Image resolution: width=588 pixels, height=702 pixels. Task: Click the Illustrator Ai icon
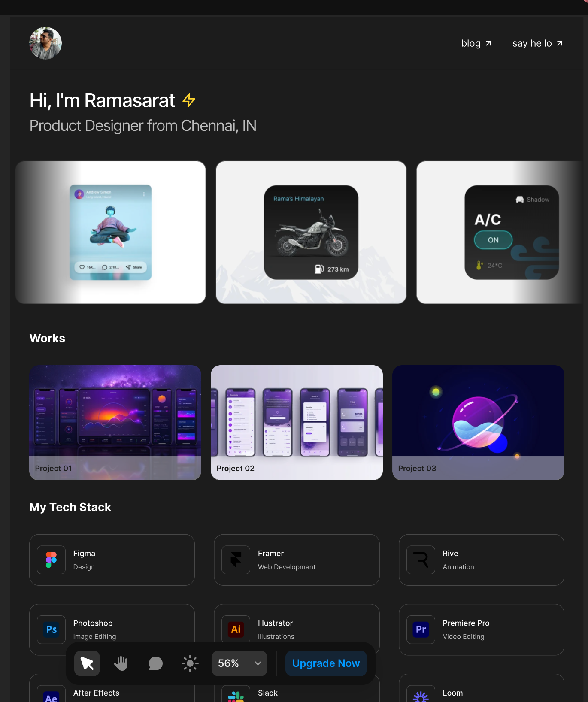click(236, 629)
